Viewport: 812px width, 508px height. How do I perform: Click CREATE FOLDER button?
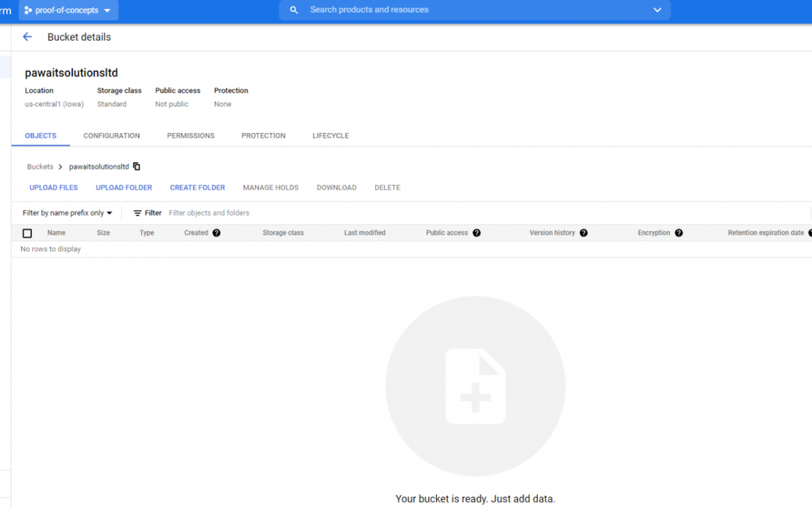point(197,187)
